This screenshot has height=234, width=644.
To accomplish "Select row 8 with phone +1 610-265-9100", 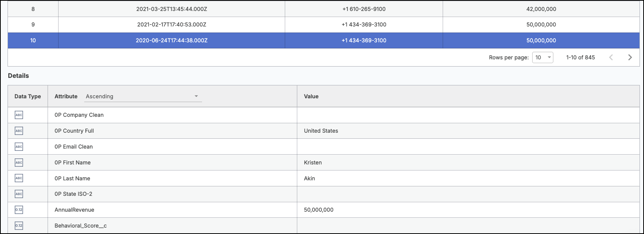I will [x=324, y=9].
